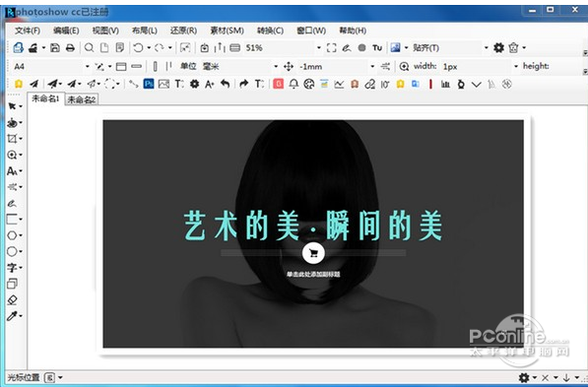Open the 转换(C) menu
Viewport: 588px width, 387px height.
click(270, 31)
